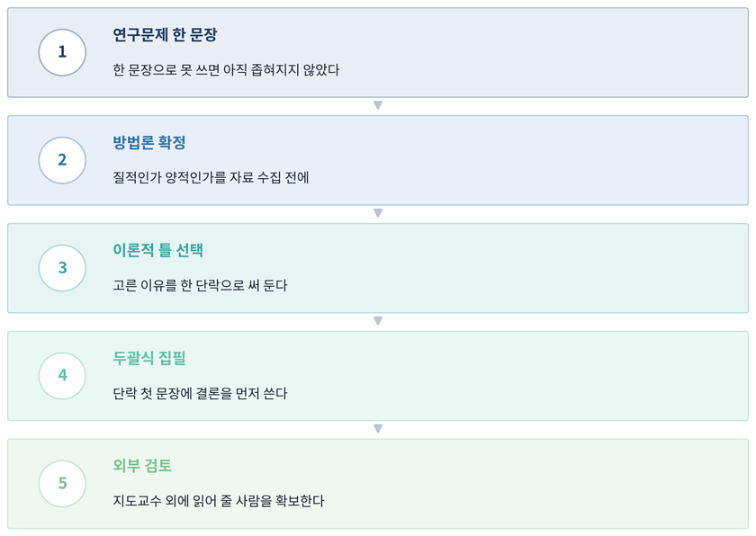Select the 외부 검토 heading
The image size is (756, 536).
[x=142, y=466]
